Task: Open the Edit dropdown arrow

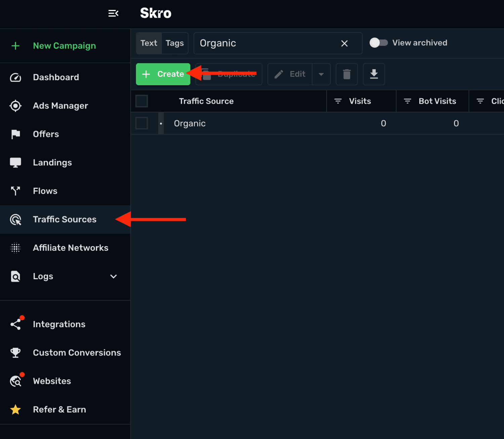Action: point(321,74)
